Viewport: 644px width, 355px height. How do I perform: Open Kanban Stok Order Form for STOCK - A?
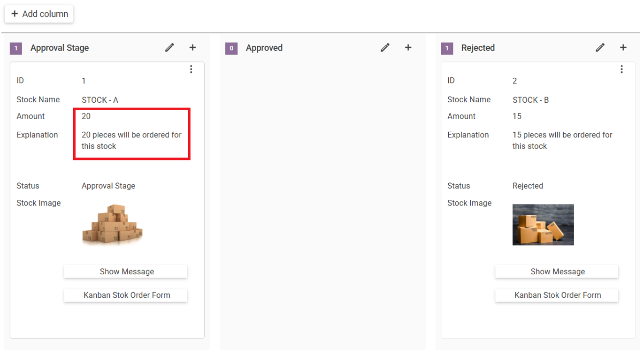point(126,295)
